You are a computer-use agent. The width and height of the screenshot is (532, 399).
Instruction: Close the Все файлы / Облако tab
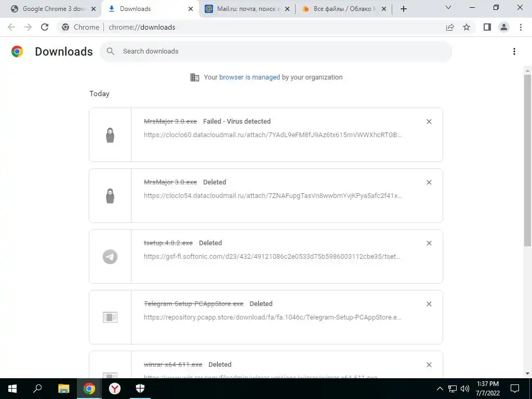coord(384,9)
